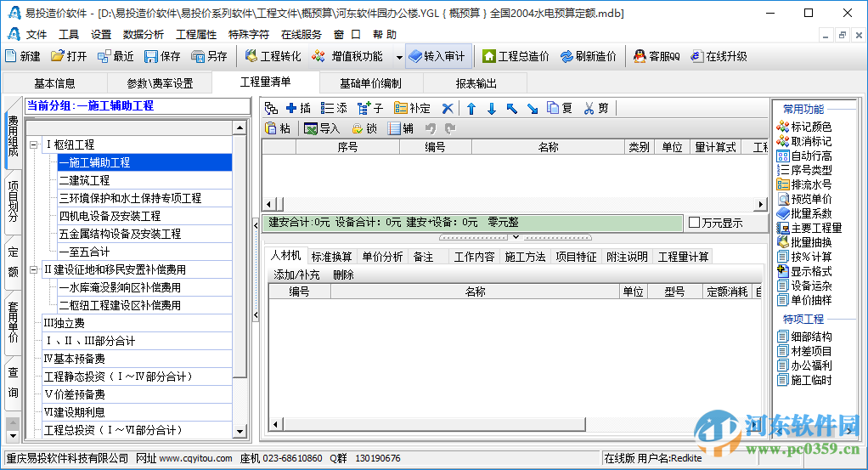The image size is (868, 470).
Task: Lock the list with 锁
Action: click(365, 128)
